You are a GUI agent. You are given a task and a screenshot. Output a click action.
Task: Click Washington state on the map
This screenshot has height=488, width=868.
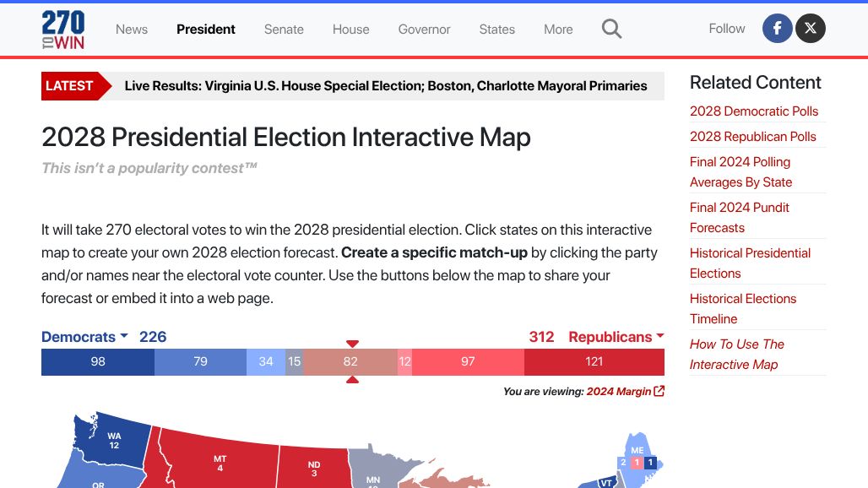pyautogui.click(x=113, y=441)
